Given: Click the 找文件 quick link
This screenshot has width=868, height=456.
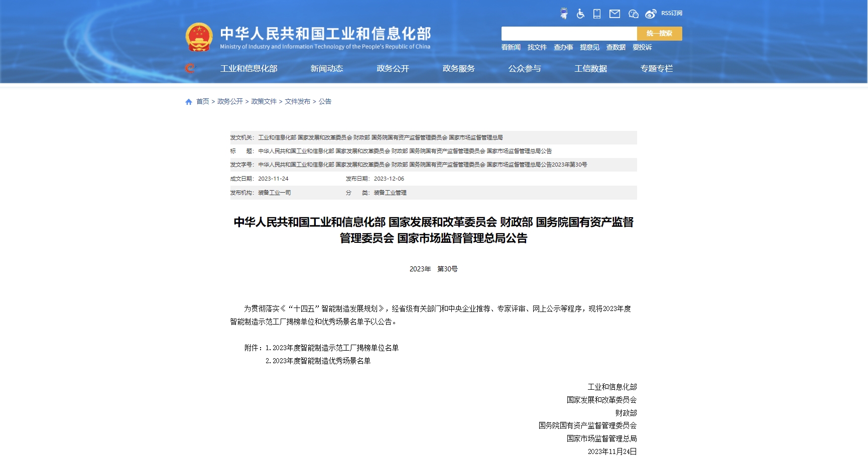Looking at the screenshot, I should (x=537, y=47).
